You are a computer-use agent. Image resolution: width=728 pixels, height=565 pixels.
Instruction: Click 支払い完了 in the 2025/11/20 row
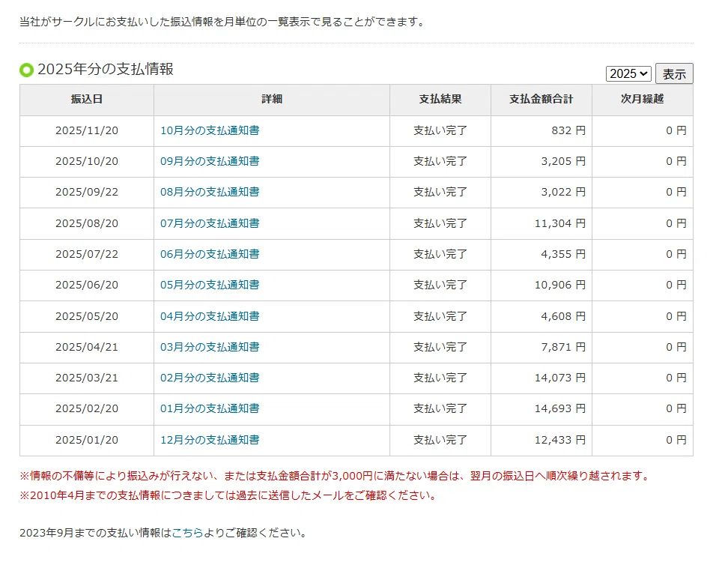tap(440, 130)
